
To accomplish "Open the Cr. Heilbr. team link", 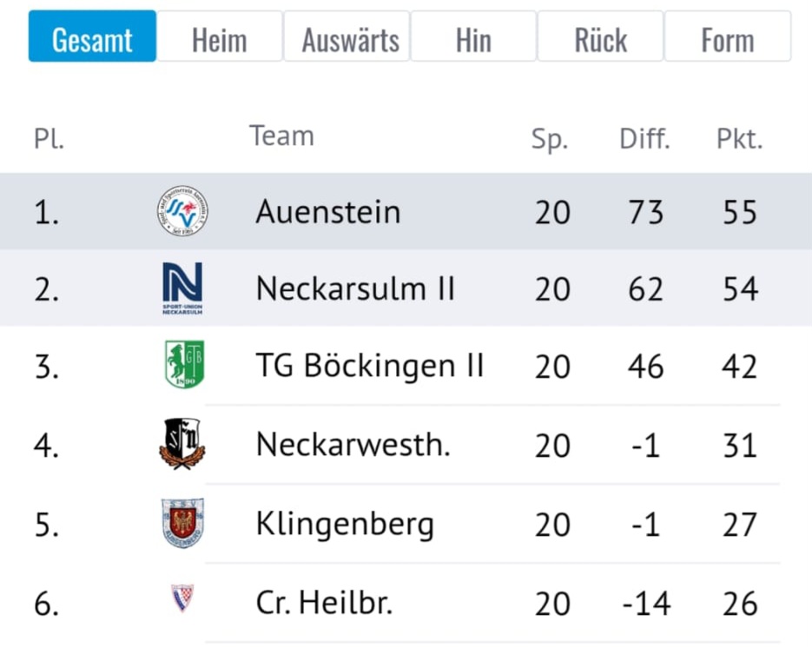I will 324,604.
